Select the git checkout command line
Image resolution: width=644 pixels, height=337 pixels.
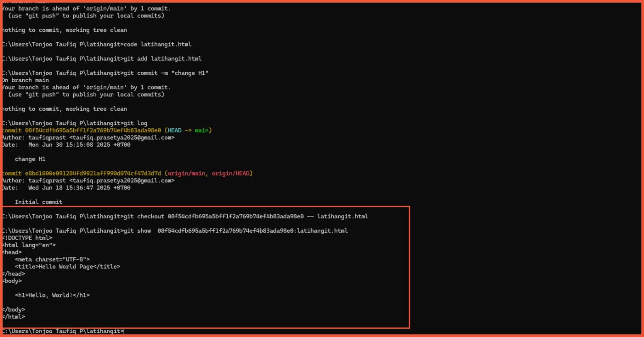247,216
